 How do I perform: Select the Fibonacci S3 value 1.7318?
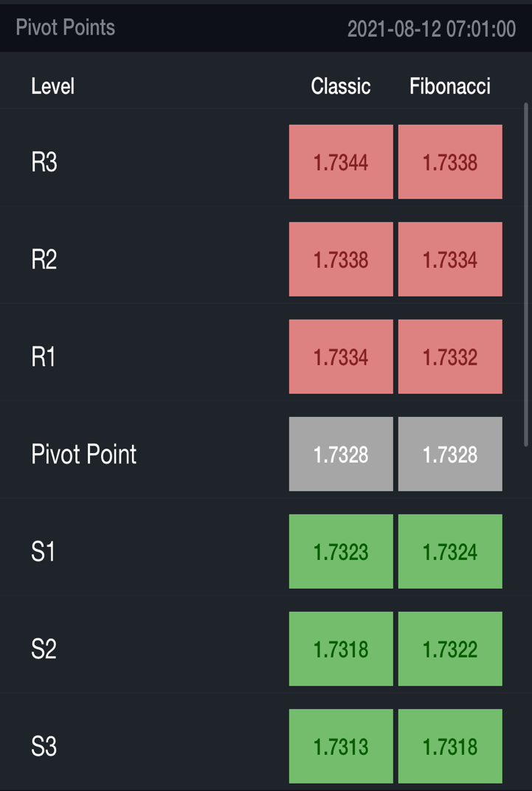(450, 746)
